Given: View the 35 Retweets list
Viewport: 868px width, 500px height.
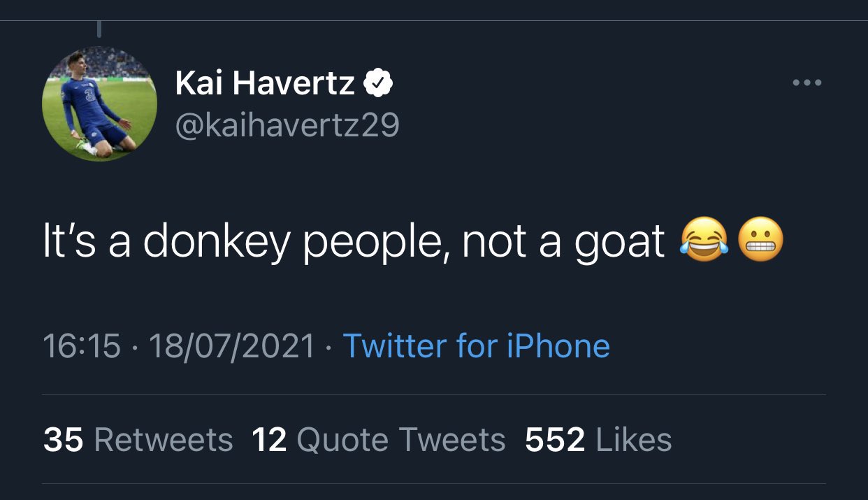Looking at the screenshot, I should pyautogui.click(x=138, y=440).
